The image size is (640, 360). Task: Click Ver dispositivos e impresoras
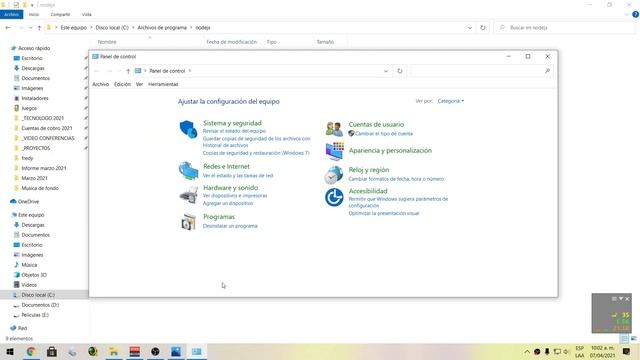(235, 196)
